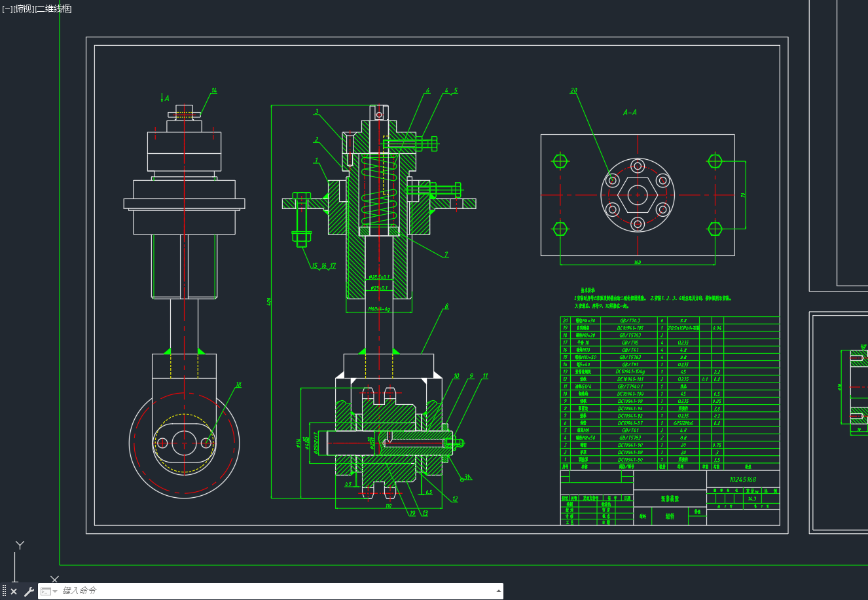
Task: Open the 俯视 view controls menu
Action: point(23,9)
